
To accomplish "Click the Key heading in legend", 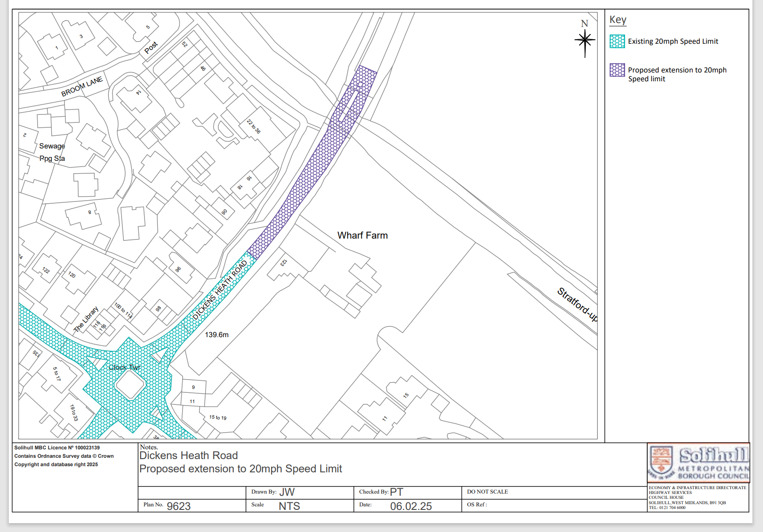I will pyautogui.click(x=618, y=20).
